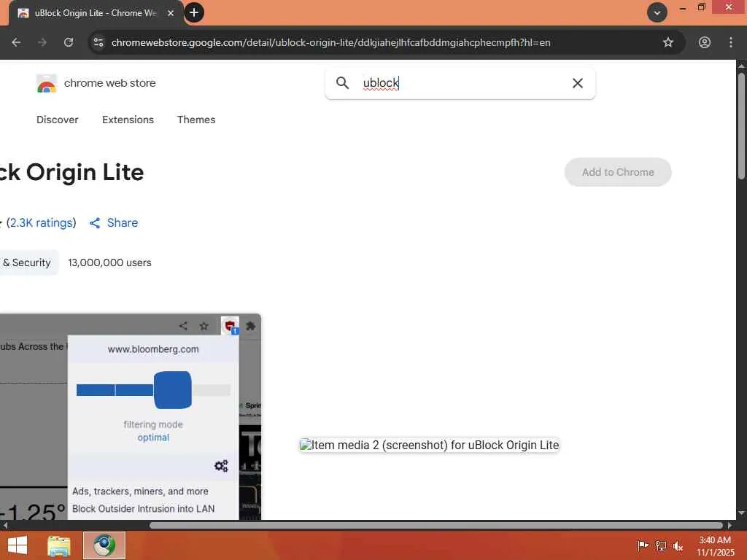Viewport: 747px width, 560px height.
Task: Click the vertical scrollbar thumb
Action: point(741,126)
